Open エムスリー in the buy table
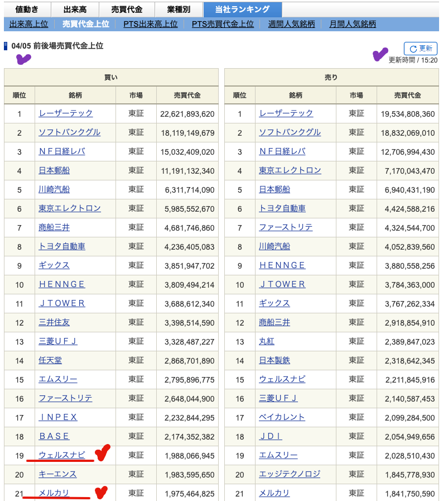Viewport: 448px width, 501px height. (58, 379)
